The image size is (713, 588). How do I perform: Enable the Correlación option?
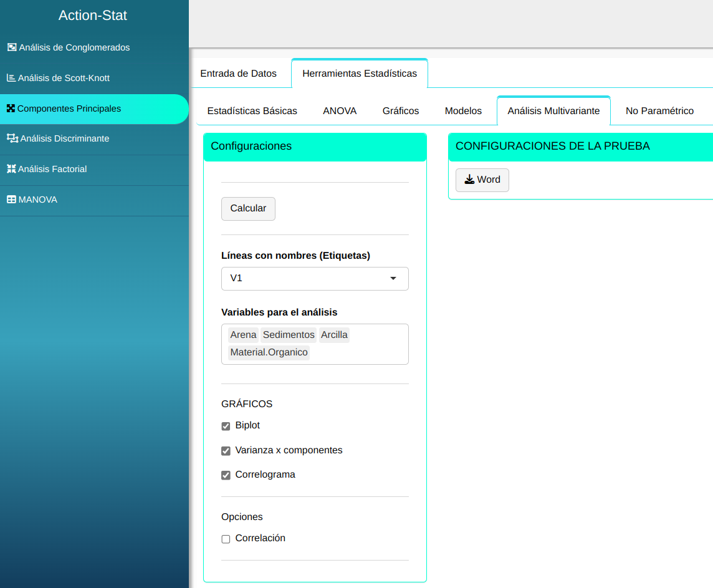coord(226,539)
